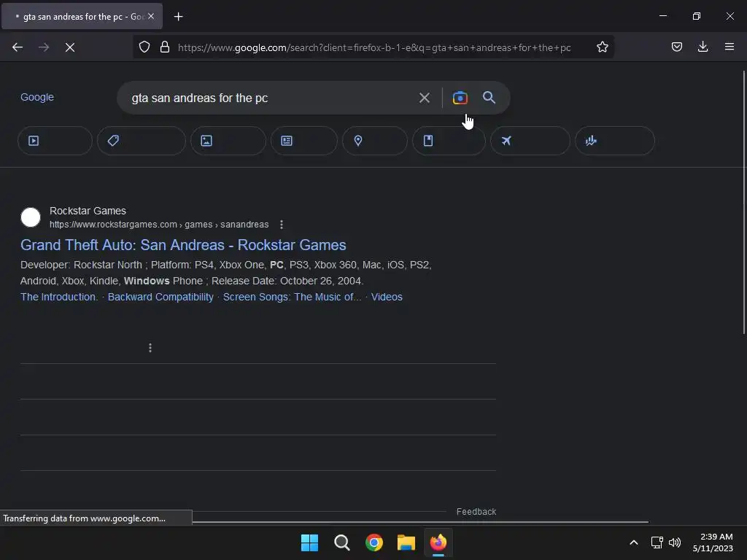Open the Videos sitelink under Rockstar result
This screenshot has height=560, width=747.
[x=387, y=297]
